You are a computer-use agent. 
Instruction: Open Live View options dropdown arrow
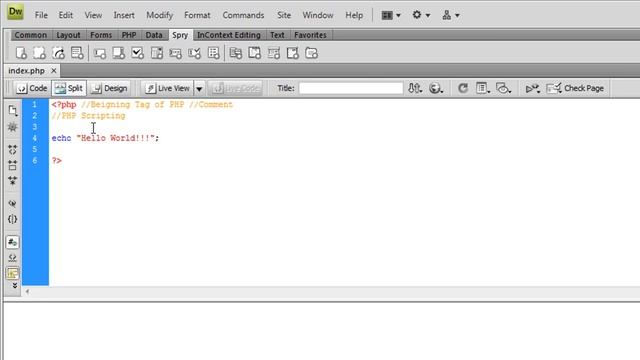199,88
